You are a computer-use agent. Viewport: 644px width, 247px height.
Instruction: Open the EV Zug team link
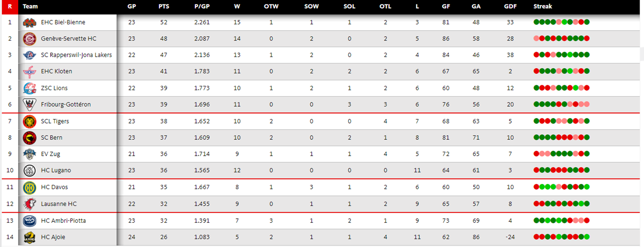51,154
